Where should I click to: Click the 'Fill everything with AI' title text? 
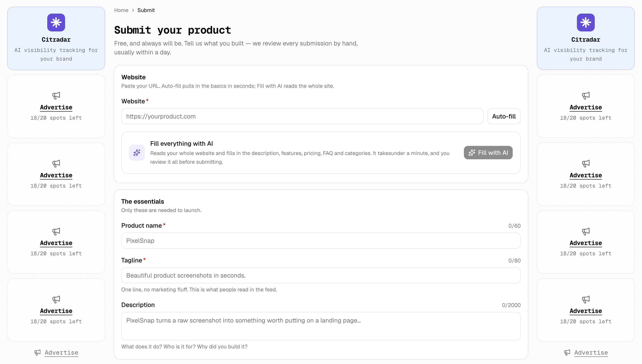181,143
